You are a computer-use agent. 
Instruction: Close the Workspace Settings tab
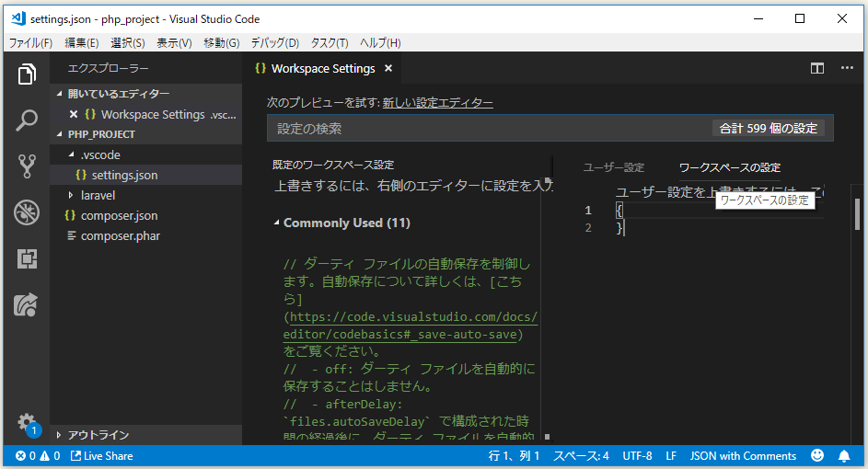[388, 68]
